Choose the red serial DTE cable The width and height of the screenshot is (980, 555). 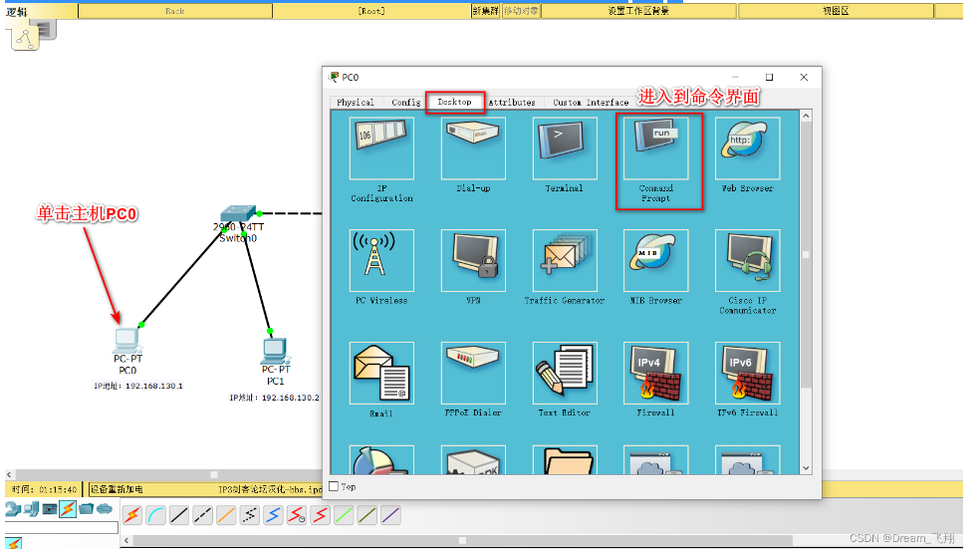point(320,515)
